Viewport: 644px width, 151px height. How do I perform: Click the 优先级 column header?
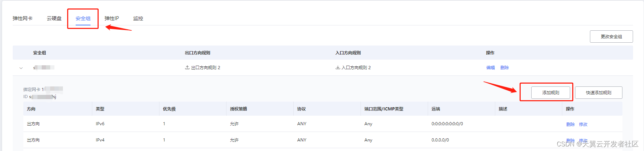click(x=169, y=109)
